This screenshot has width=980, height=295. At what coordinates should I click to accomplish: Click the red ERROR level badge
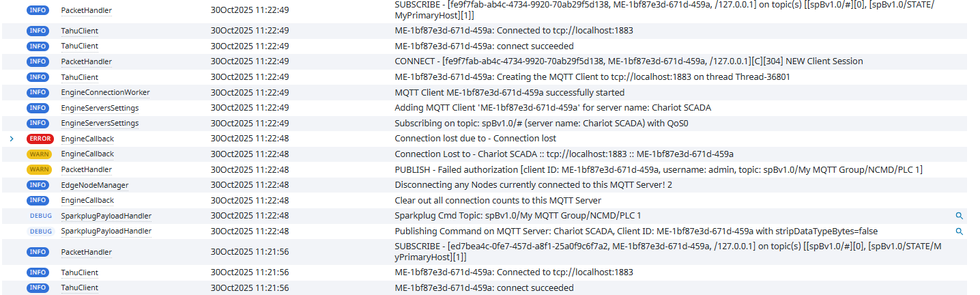click(x=40, y=139)
